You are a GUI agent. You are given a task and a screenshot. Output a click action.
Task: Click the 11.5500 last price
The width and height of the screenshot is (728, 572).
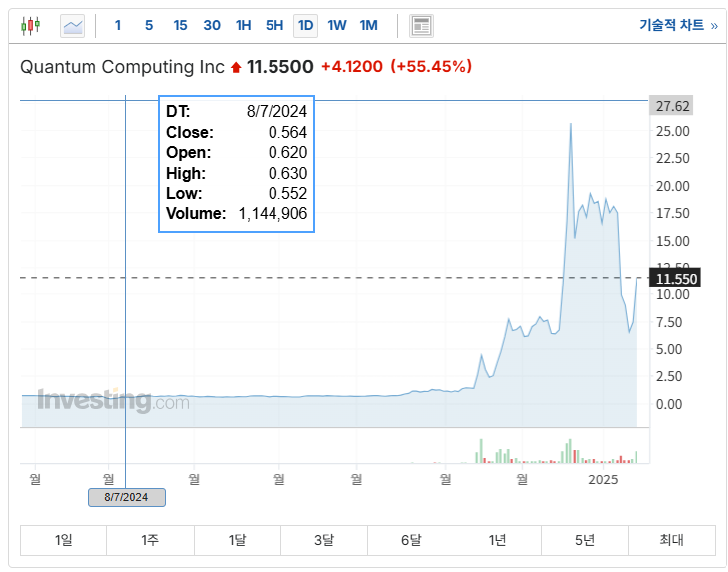click(x=280, y=67)
